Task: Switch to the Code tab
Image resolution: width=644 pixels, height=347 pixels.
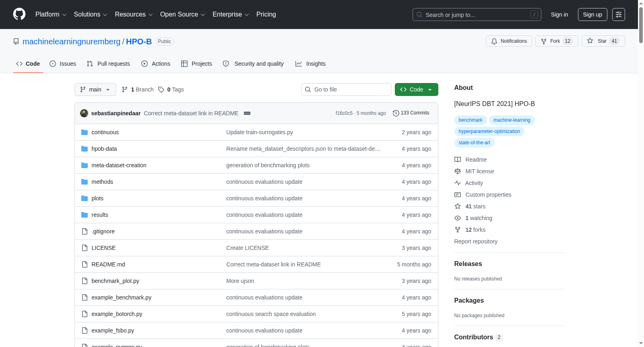Action: [28, 64]
